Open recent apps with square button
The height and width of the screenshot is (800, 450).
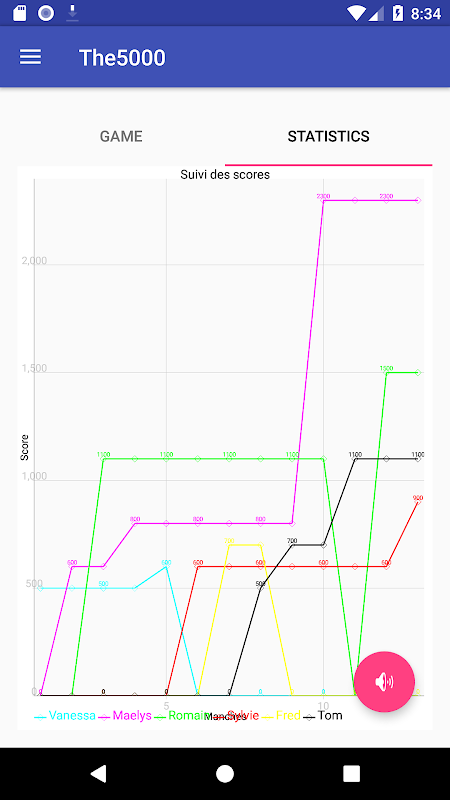pyautogui.click(x=351, y=773)
